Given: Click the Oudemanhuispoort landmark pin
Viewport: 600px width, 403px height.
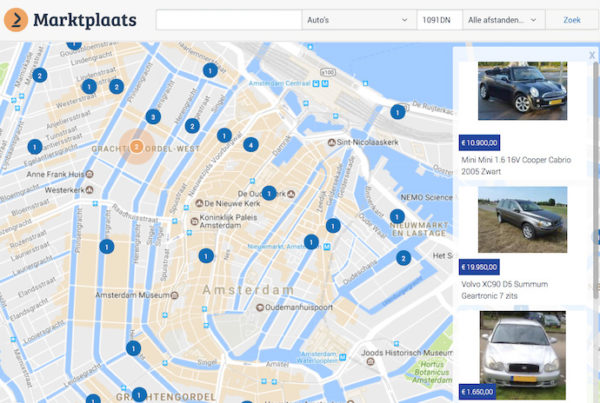Looking at the screenshot, I should coord(260,307).
